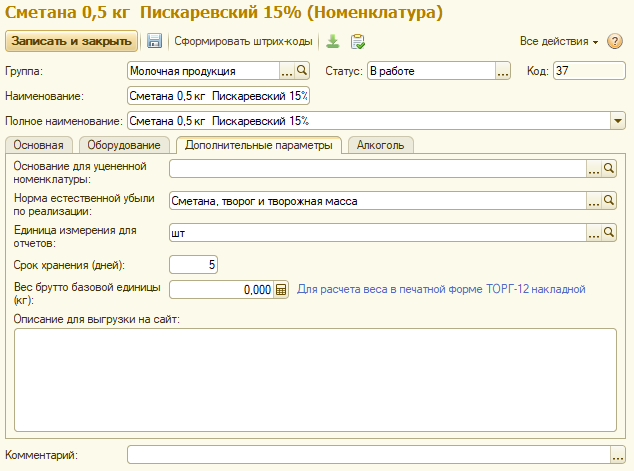634x471 pixels.
Task: Click the Записать и закрыть button
Action: click(x=72, y=41)
